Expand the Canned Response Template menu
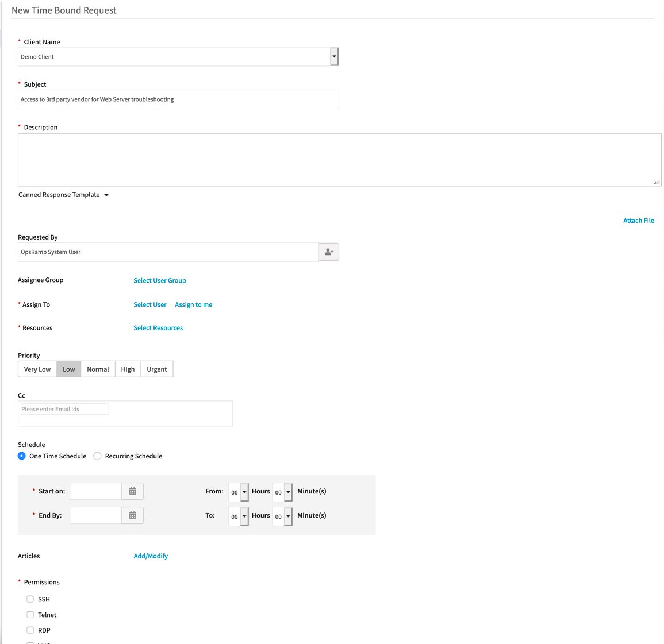The image size is (664, 644). point(106,195)
